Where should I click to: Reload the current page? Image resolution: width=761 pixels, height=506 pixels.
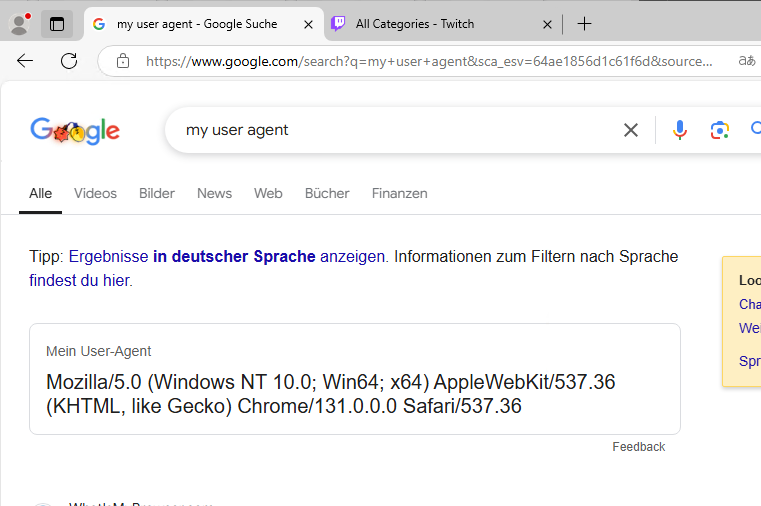69,61
